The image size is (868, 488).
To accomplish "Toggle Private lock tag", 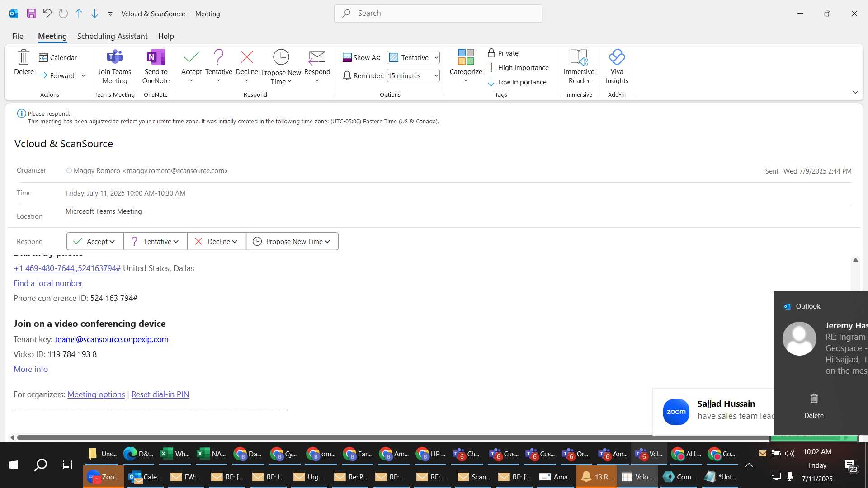I will tap(503, 53).
